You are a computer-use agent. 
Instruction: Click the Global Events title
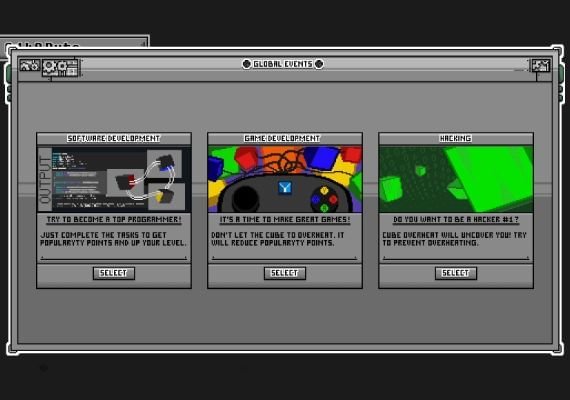283,64
